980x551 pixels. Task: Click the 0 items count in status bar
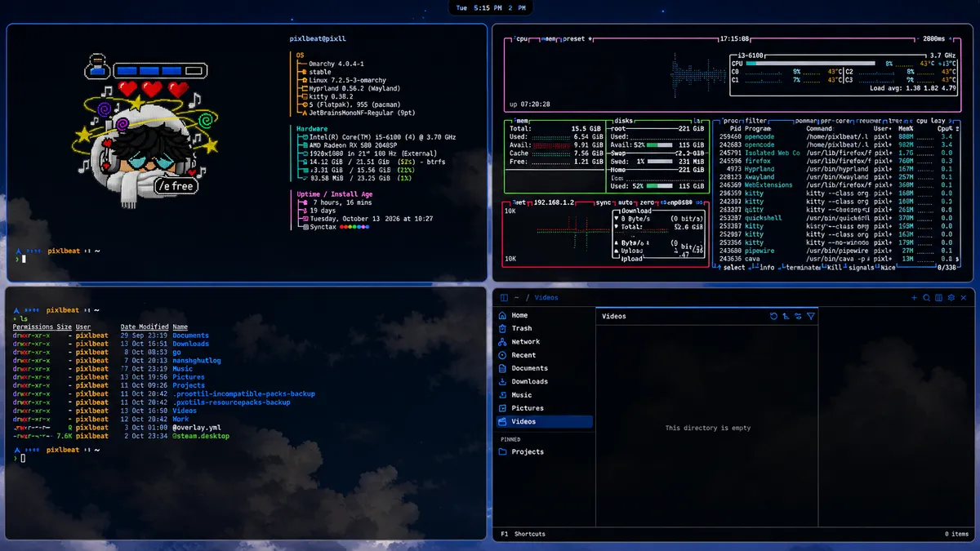pyautogui.click(x=956, y=534)
